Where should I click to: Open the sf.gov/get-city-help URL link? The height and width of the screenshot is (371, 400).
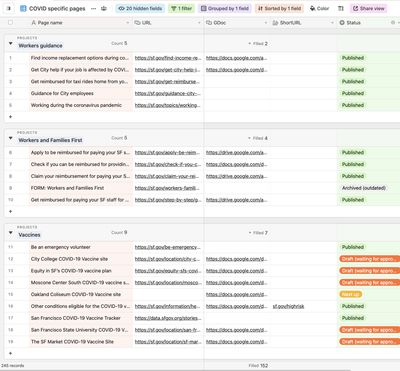pyautogui.click(x=168, y=70)
